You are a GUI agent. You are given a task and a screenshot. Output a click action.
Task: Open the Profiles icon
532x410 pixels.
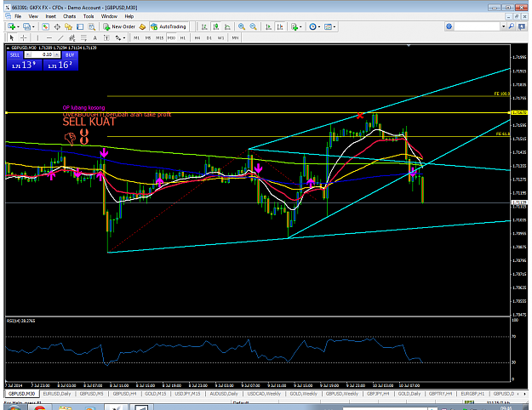click(26, 26)
